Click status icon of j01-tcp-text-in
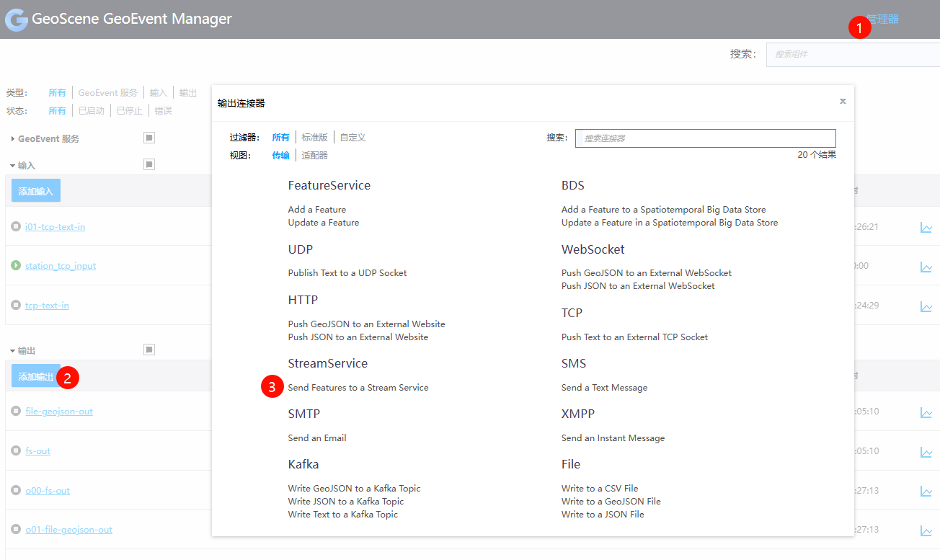Image resolution: width=940 pixels, height=560 pixels. coord(16,226)
